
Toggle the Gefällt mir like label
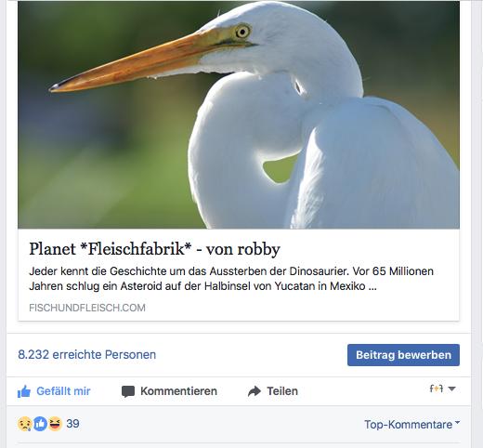(63, 391)
